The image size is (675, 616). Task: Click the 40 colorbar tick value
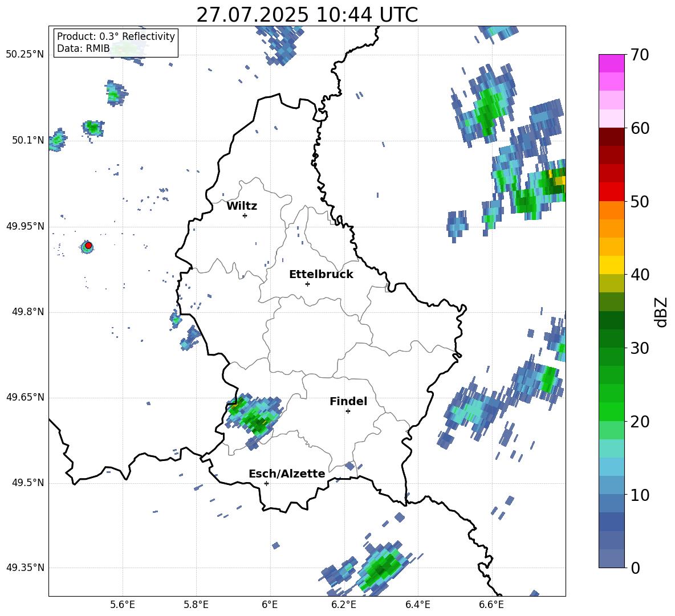pos(640,275)
